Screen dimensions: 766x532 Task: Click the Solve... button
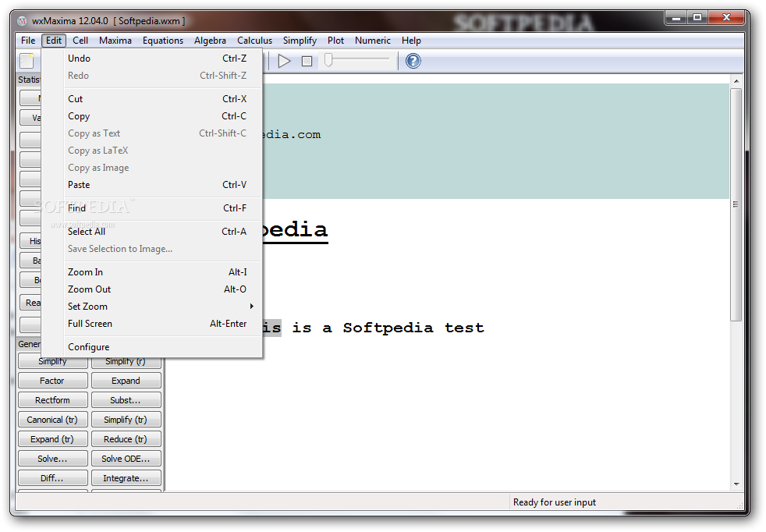(x=53, y=459)
